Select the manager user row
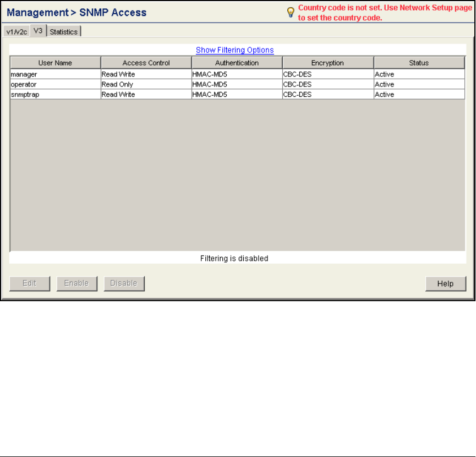 click(237, 74)
